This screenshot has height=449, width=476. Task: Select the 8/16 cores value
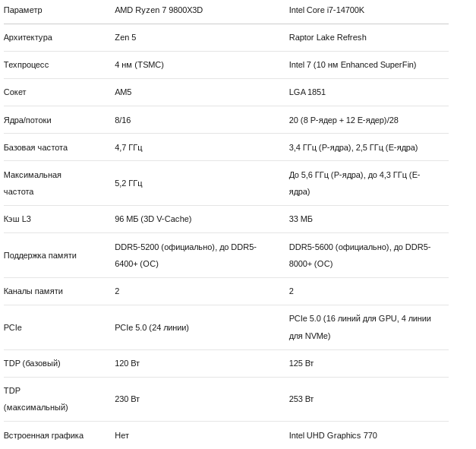click(x=122, y=120)
